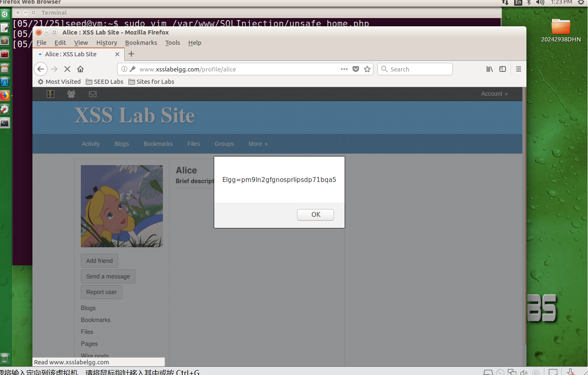The image size is (588, 375).
Task: Open Alice's Pages sidebar link
Action: pos(89,344)
